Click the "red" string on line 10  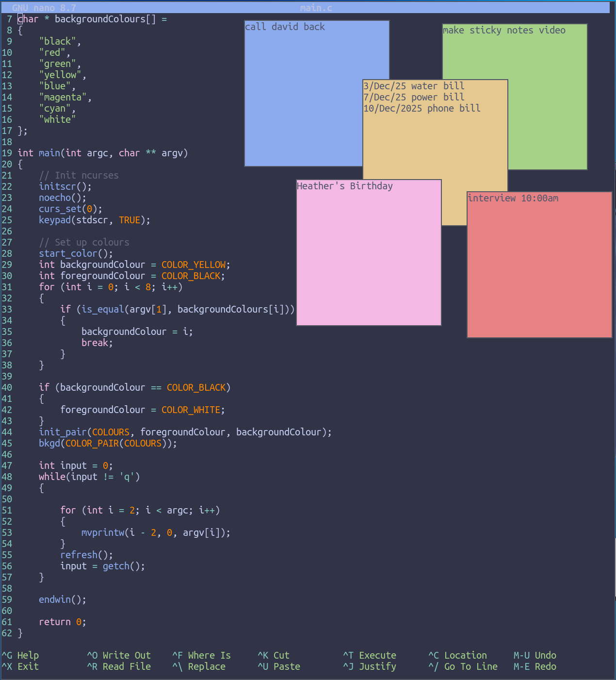coord(52,52)
